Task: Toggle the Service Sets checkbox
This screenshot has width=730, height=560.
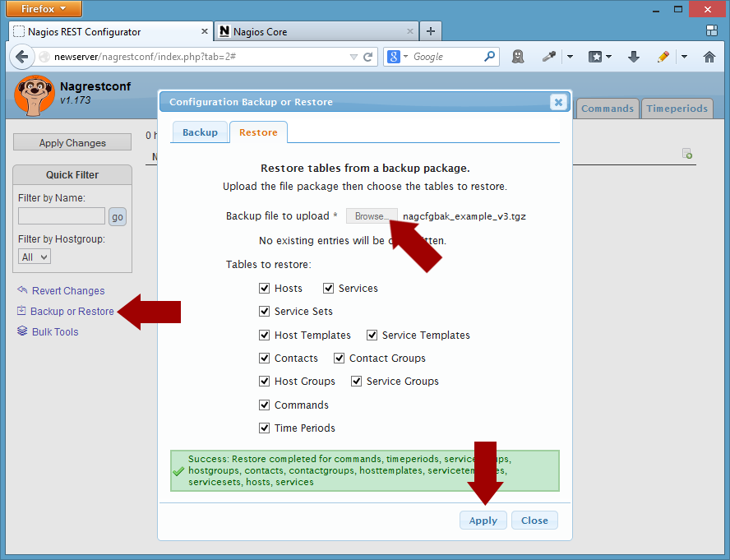Action: pos(264,311)
